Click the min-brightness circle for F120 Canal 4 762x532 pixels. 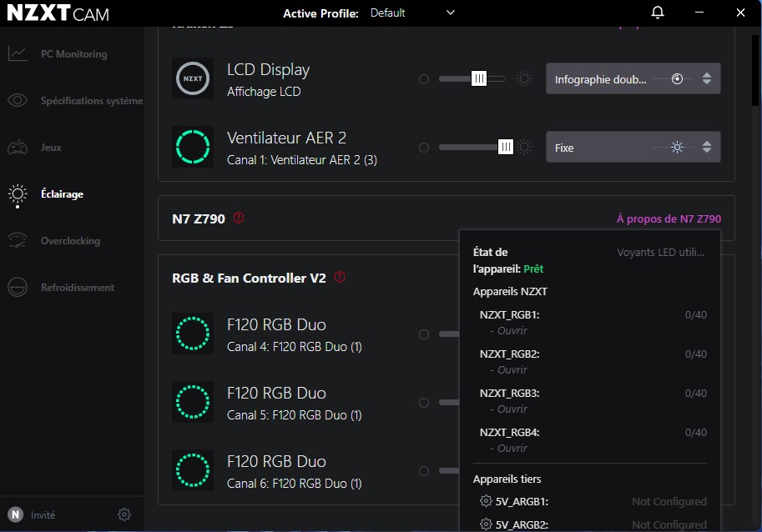424,334
